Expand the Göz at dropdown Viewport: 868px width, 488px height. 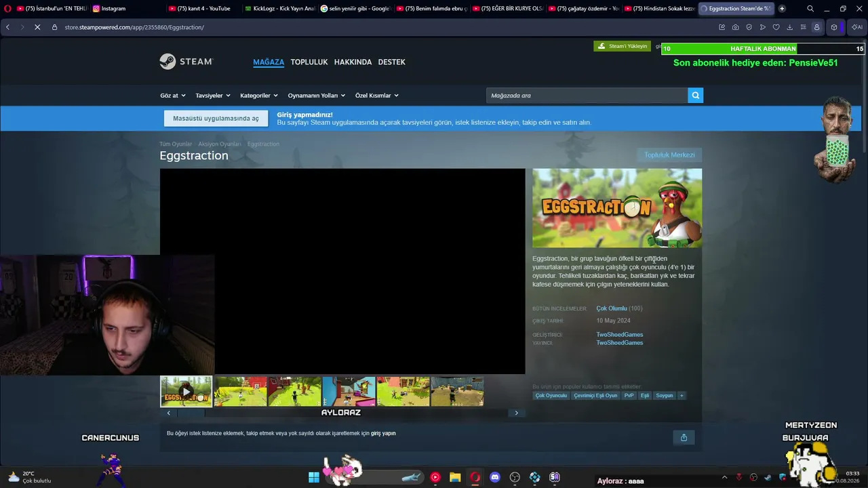[173, 96]
